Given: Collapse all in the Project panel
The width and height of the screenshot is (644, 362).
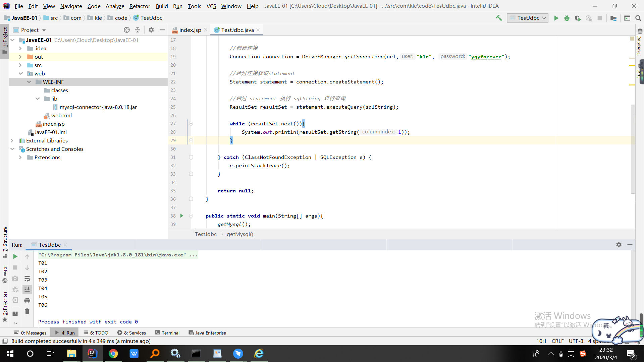Looking at the screenshot, I should click(x=138, y=30).
